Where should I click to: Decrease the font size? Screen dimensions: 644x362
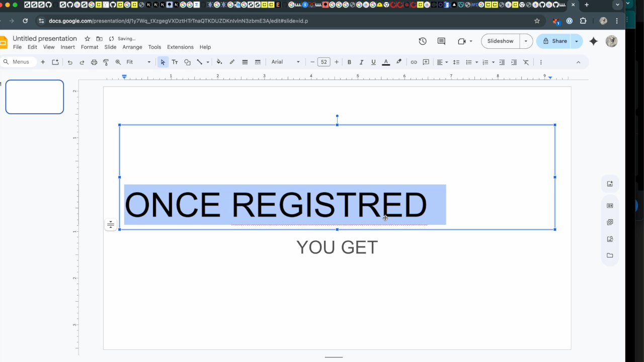tap(312, 62)
